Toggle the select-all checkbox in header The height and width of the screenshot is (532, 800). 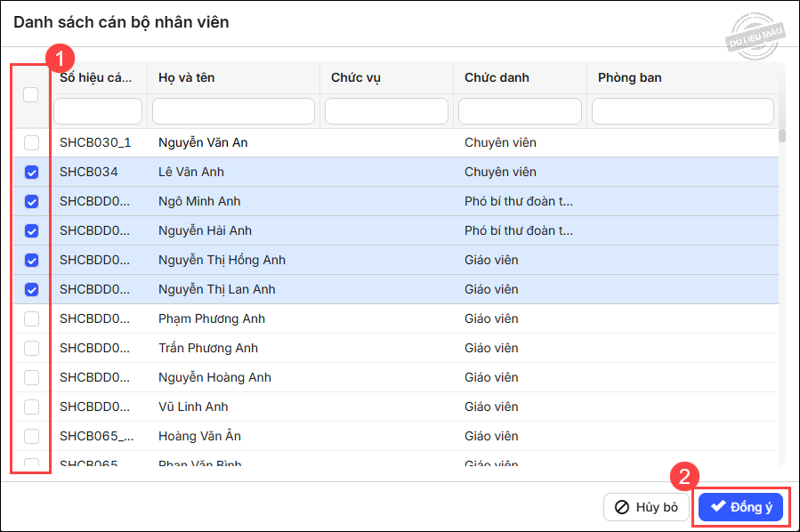click(x=31, y=95)
